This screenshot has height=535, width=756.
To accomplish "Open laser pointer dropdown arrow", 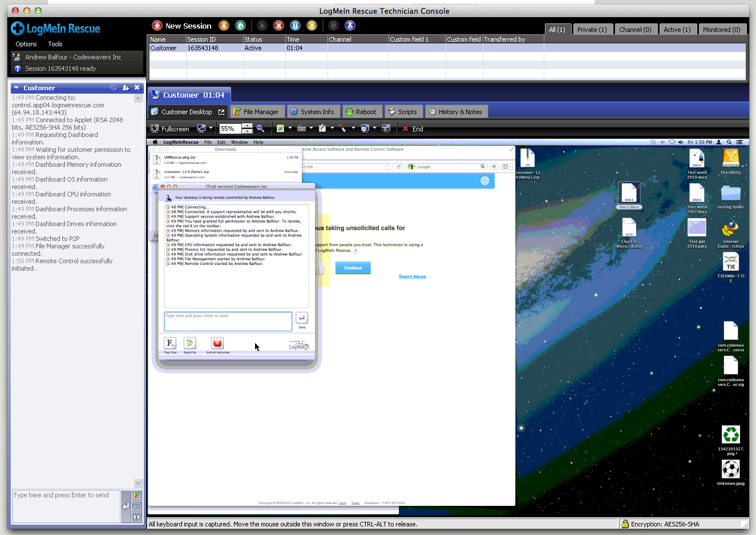I will (x=353, y=128).
